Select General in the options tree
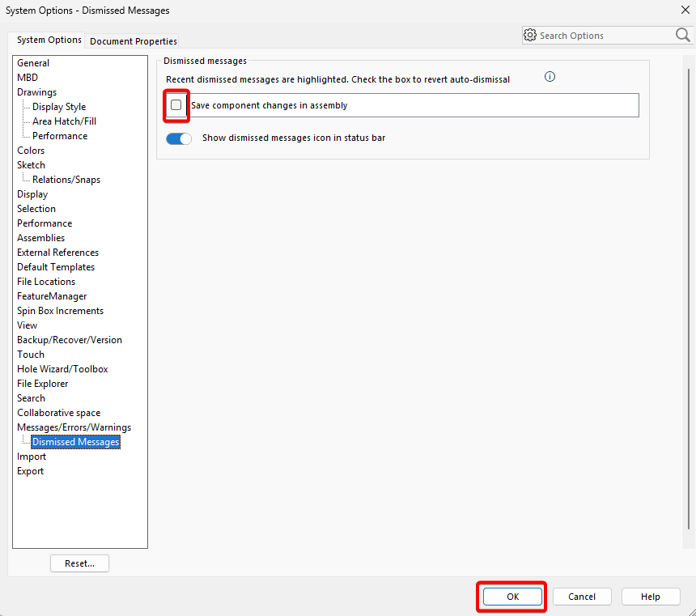This screenshot has width=696, height=616. point(33,63)
